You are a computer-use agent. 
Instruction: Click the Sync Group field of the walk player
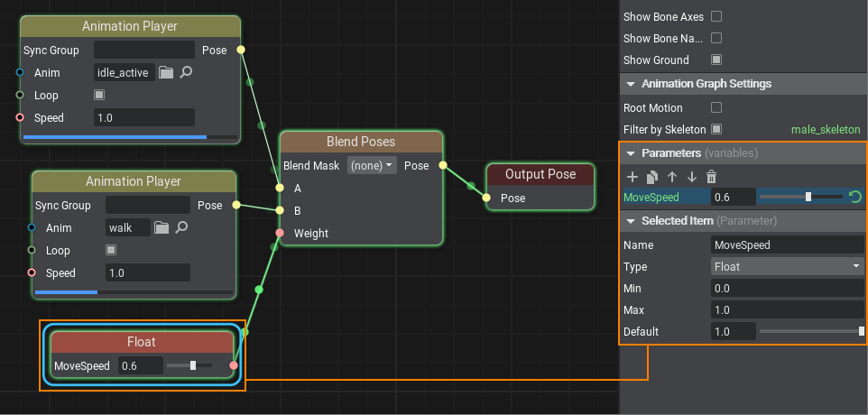(148, 206)
